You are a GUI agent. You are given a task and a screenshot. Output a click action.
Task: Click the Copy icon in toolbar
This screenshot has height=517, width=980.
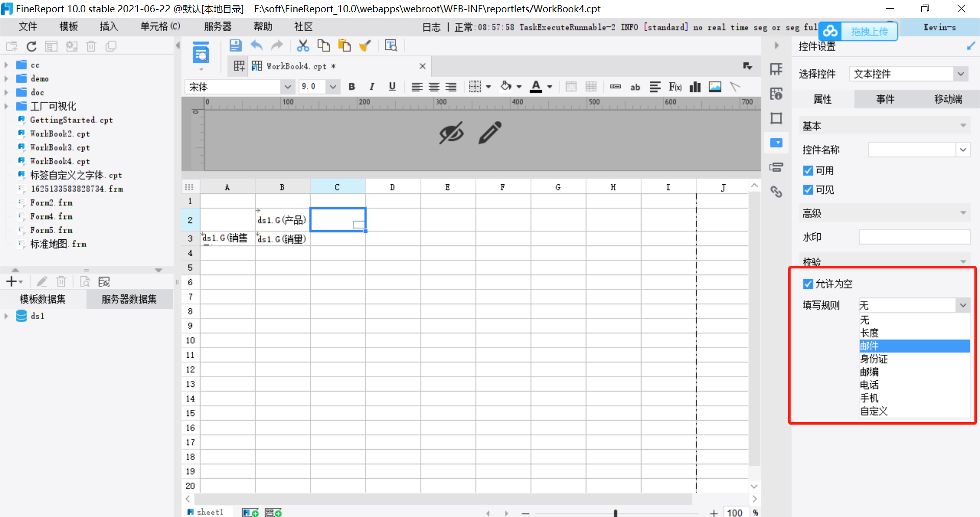[324, 45]
